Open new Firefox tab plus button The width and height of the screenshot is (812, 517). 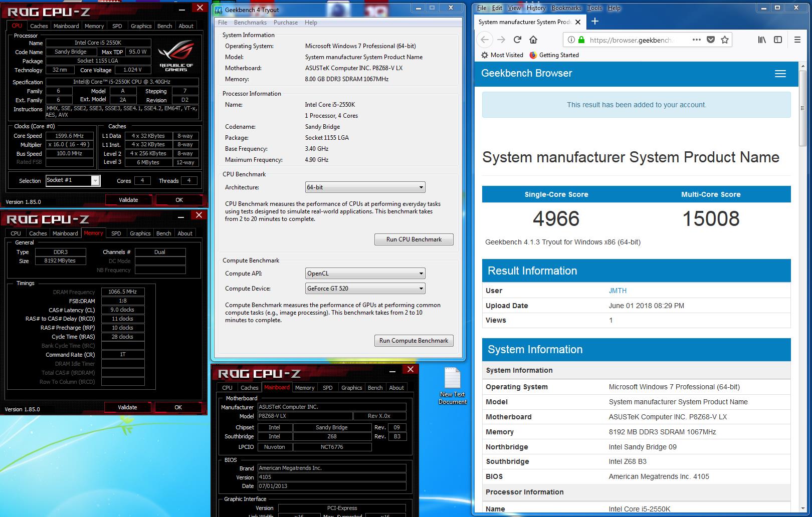(595, 21)
